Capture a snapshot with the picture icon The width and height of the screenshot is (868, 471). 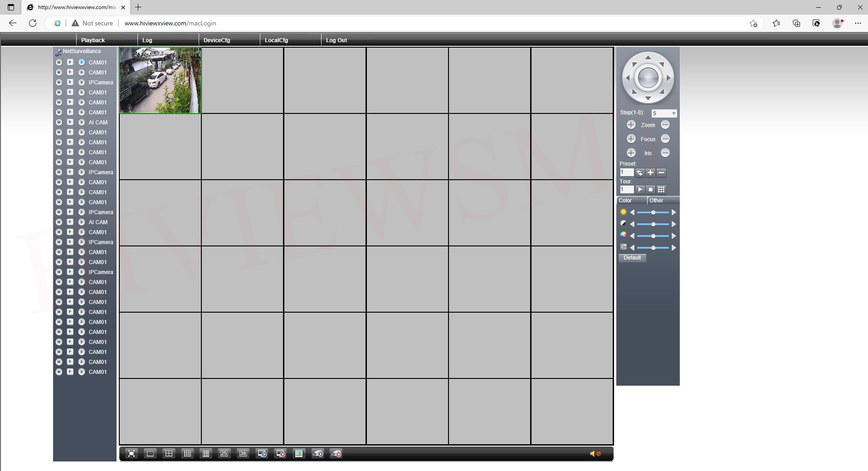tap(299, 454)
